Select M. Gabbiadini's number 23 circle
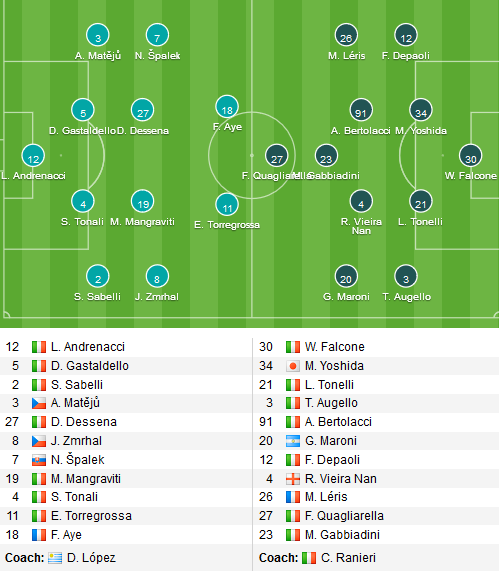The image size is (499, 581). [326, 156]
